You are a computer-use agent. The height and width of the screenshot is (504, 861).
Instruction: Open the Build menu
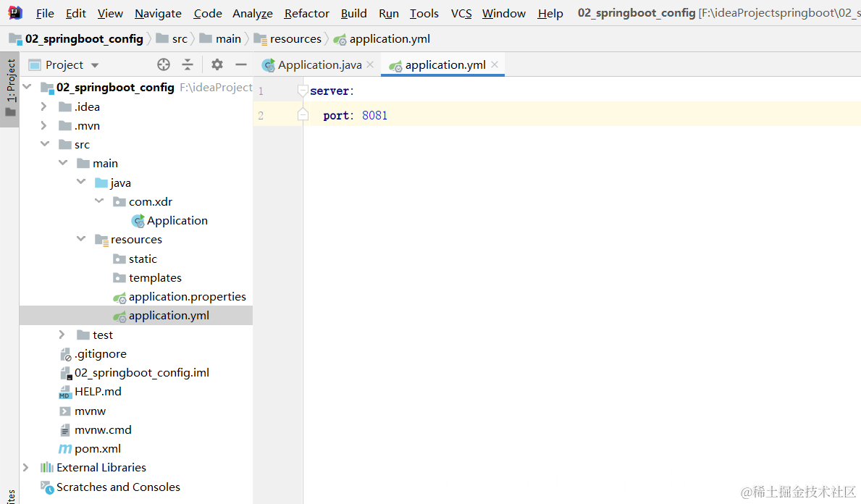coord(353,13)
